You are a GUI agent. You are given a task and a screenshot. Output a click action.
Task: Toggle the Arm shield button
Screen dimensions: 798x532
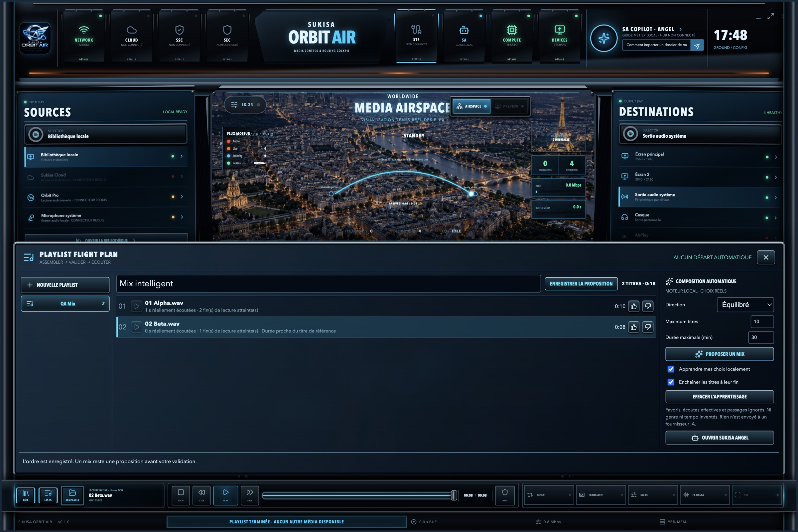tap(505, 495)
